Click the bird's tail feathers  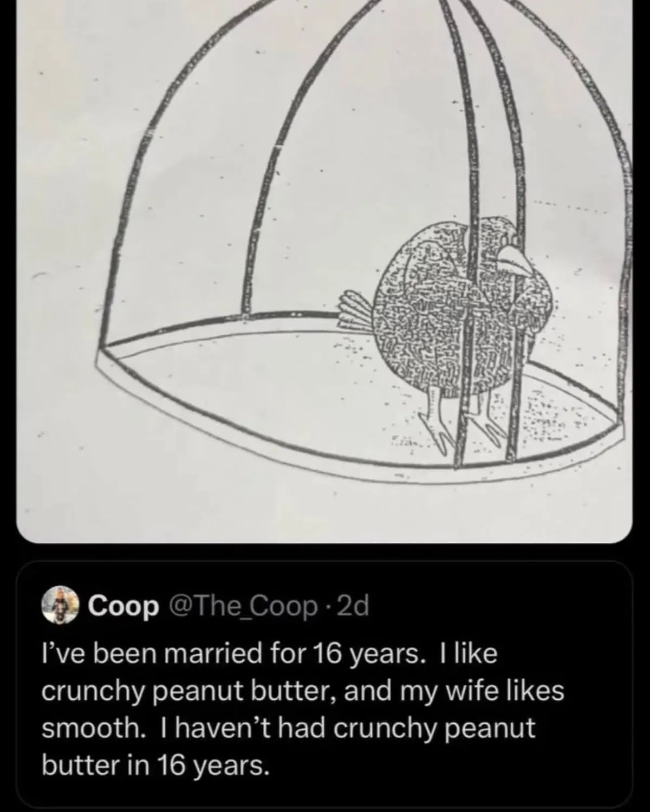point(359,310)
